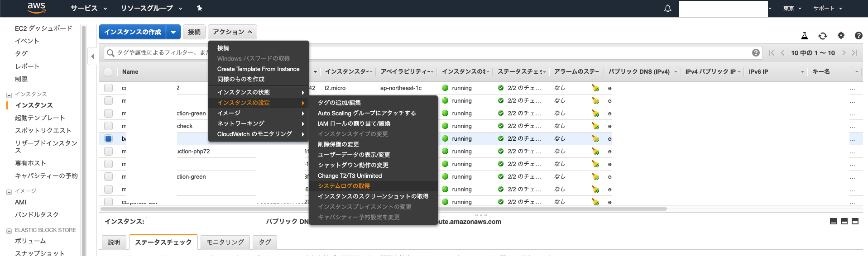
Task: Choose 削除保護の変更 from submenu
Action: click(373, 144)
